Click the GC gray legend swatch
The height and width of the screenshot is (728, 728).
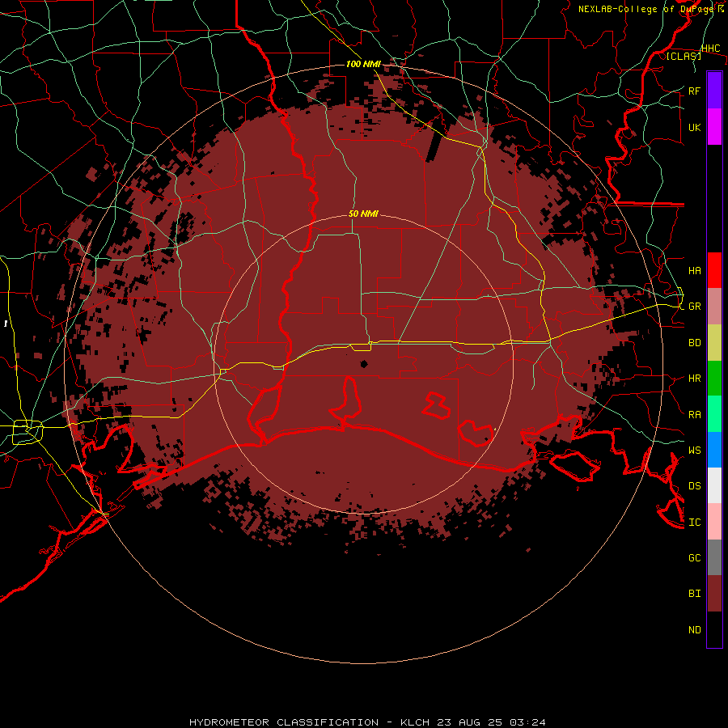click(x=714, y=557)
